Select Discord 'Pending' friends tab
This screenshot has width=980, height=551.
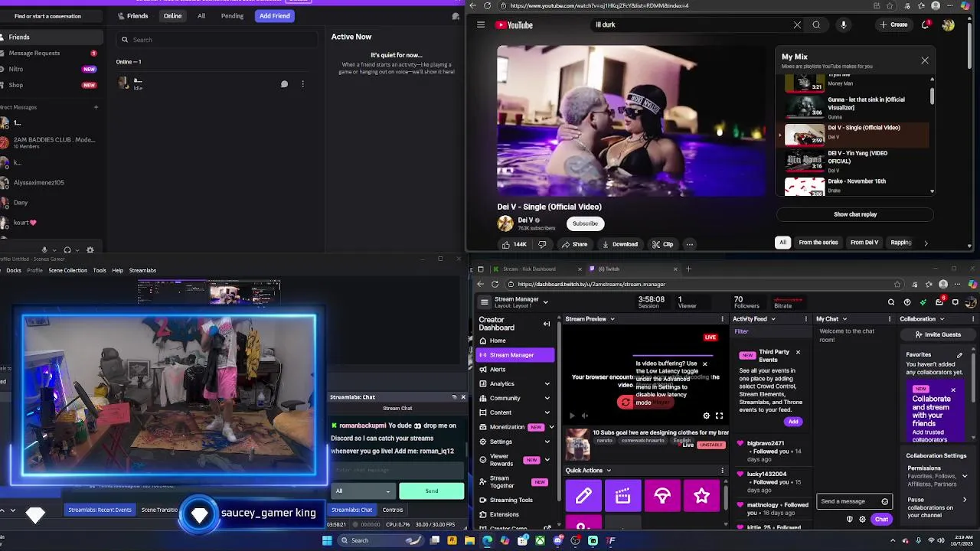[232, 16]
